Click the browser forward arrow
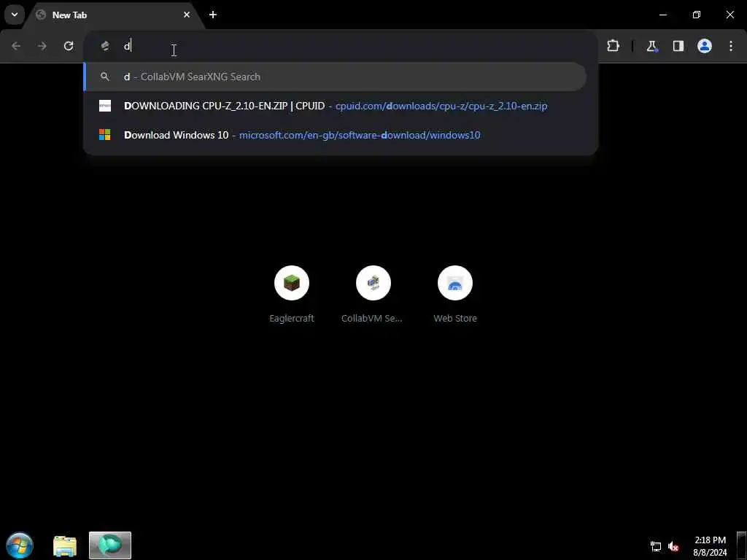 click(42, 46)
